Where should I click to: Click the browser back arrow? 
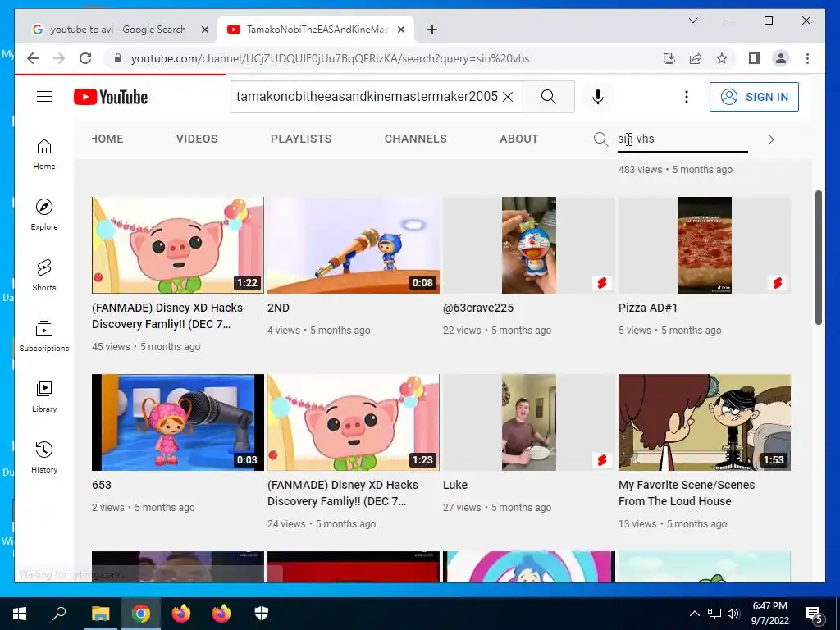click(x=33, y=58)
